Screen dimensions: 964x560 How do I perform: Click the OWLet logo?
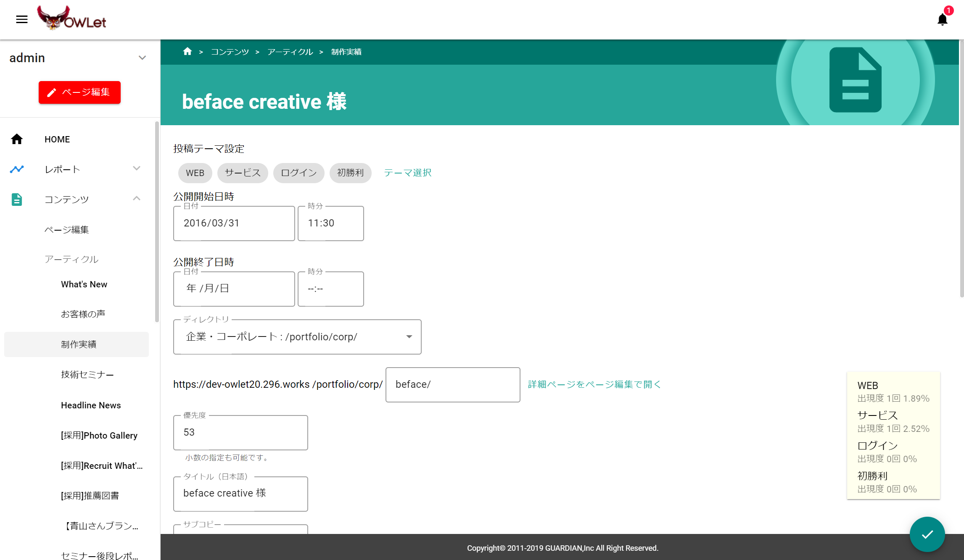71,18
